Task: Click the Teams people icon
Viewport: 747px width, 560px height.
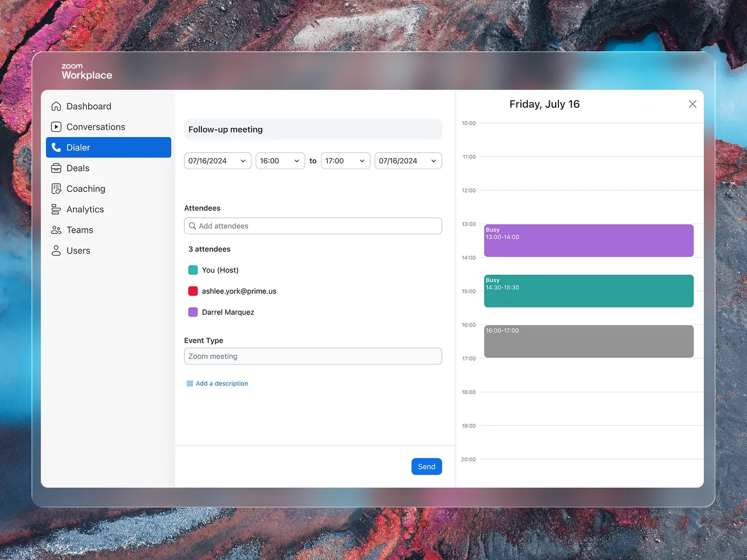Action: coord(56,230)
